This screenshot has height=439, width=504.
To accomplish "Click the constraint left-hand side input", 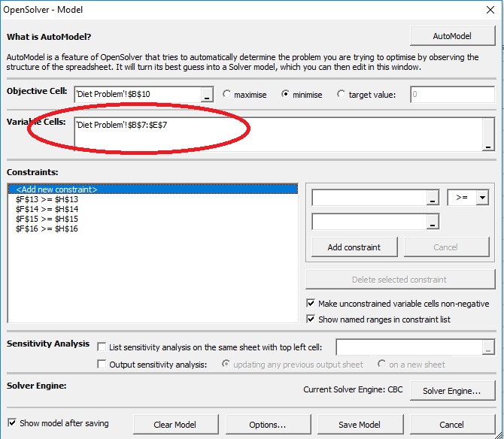I will (x=369, y=198).
